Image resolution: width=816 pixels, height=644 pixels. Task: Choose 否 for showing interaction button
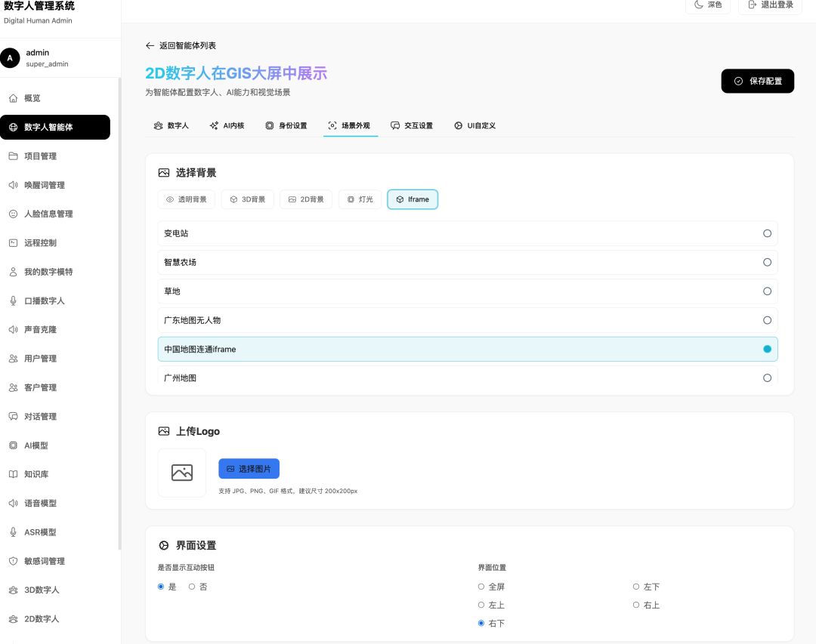click(192, 587)
